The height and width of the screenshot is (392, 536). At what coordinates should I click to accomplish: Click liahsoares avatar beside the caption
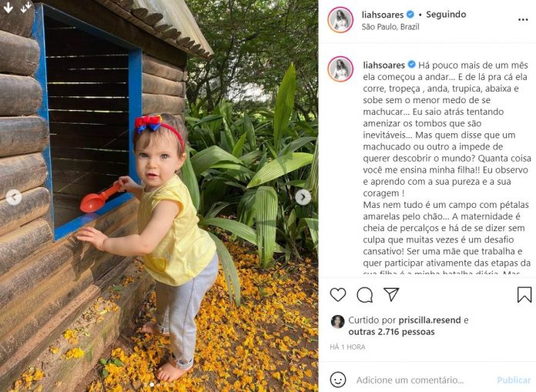tap(340, 69)
